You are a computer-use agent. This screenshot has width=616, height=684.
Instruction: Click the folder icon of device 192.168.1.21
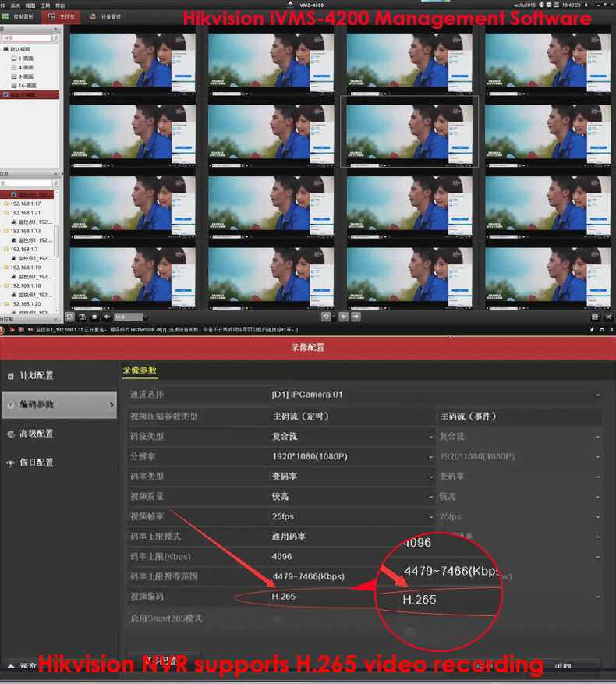tap(6, 213)
